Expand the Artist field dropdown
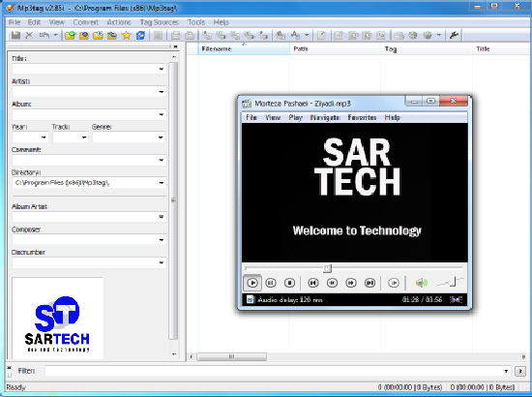The width and height of the screenshot is (532, 397). coord(162,92)
